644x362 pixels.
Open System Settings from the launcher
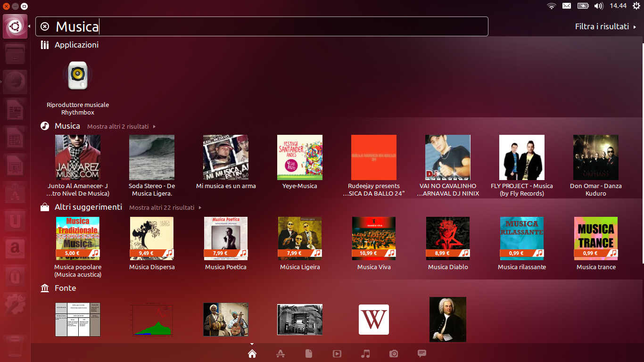pos(15,304)
